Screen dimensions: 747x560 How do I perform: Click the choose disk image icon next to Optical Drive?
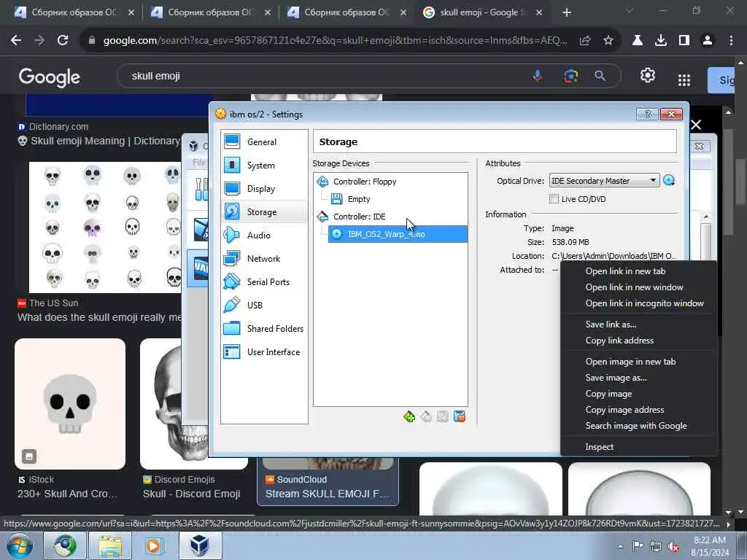point(669,181)
